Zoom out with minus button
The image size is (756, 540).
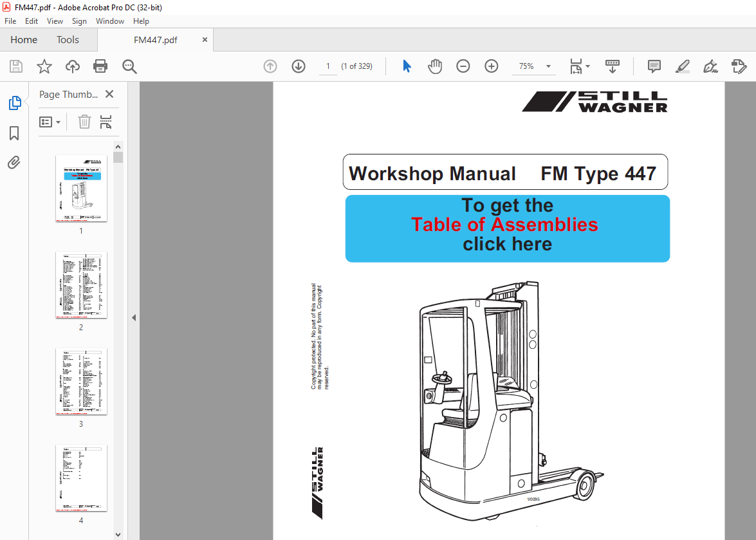coord(463,66)
